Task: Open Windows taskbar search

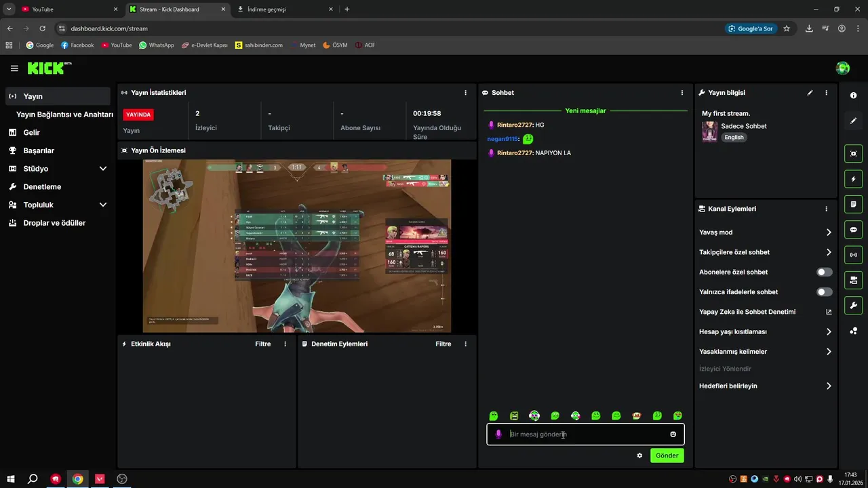Action: pos(33,479)
